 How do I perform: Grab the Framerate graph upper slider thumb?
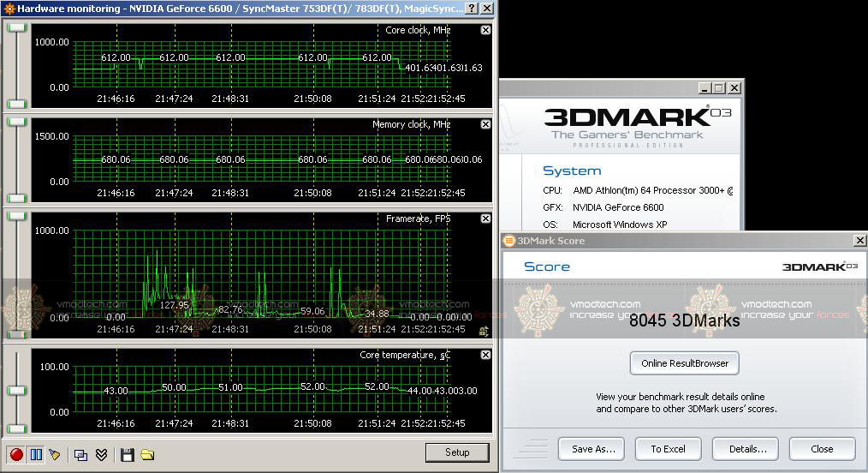16,216
